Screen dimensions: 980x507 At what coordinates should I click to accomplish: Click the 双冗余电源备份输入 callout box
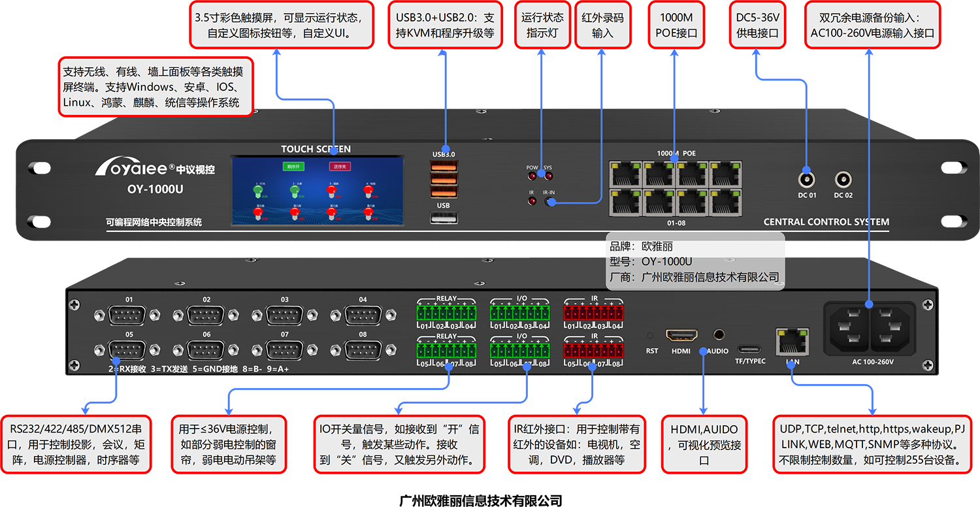pos(872,25)
